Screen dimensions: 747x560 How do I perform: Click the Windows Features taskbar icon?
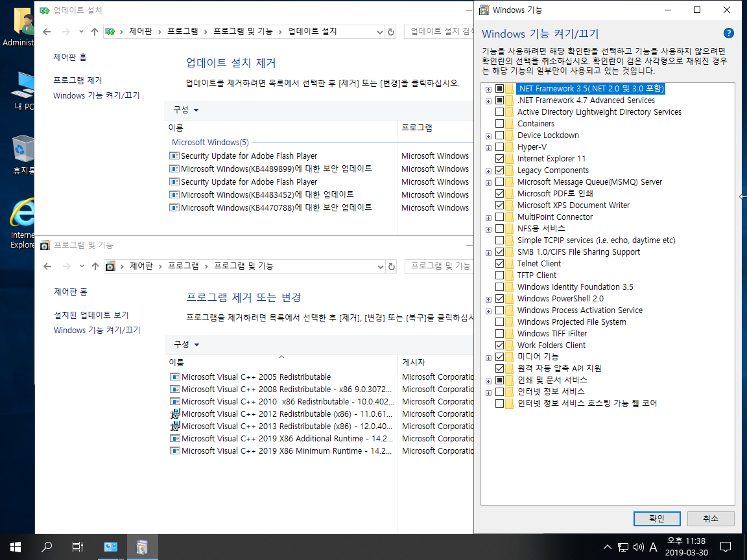pos(142,546)
